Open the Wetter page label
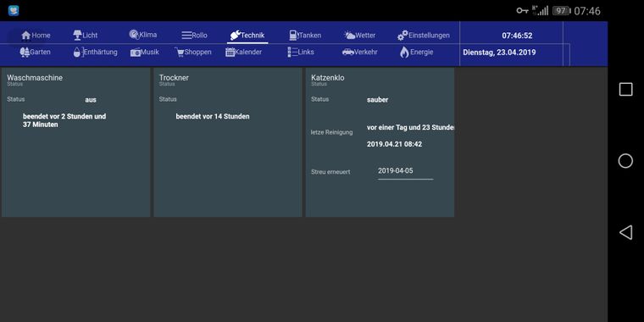The image size is (644, 322). coord(365,36)
